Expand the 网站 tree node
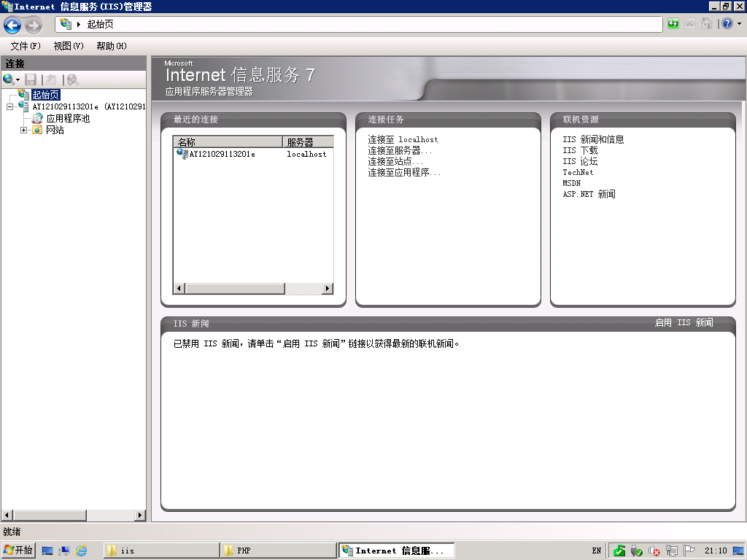This screenshot has width=747, height=560. point(23,130)
